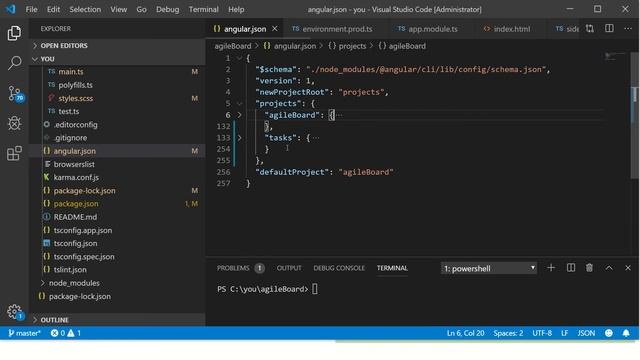640x360 pixels.
Task: Show the OUTPUT panel tab
Action: click(x=289, y=268)
